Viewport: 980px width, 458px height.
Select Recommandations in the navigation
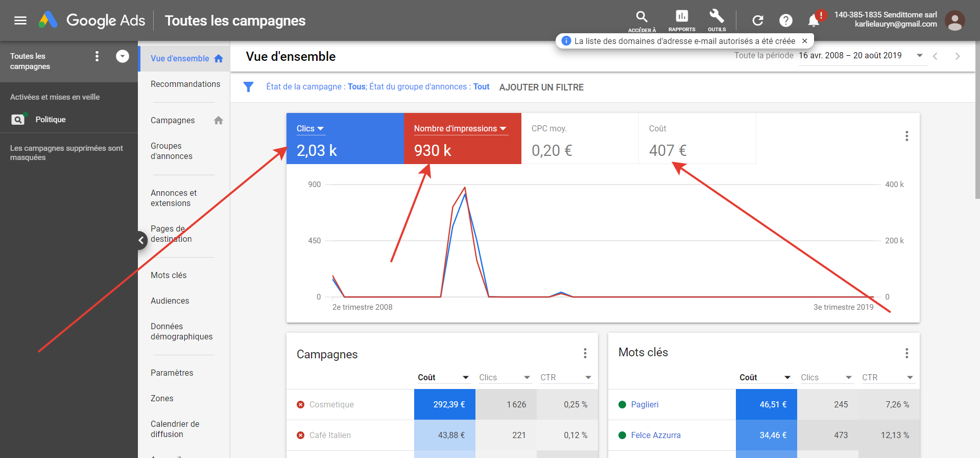(185, 84)
